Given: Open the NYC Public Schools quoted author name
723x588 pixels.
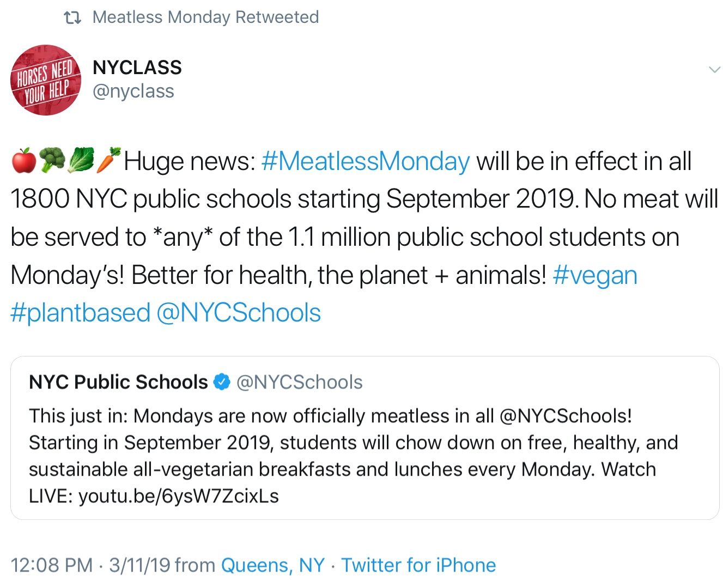Looking at the screenshot, I should [x=118, y=382].
